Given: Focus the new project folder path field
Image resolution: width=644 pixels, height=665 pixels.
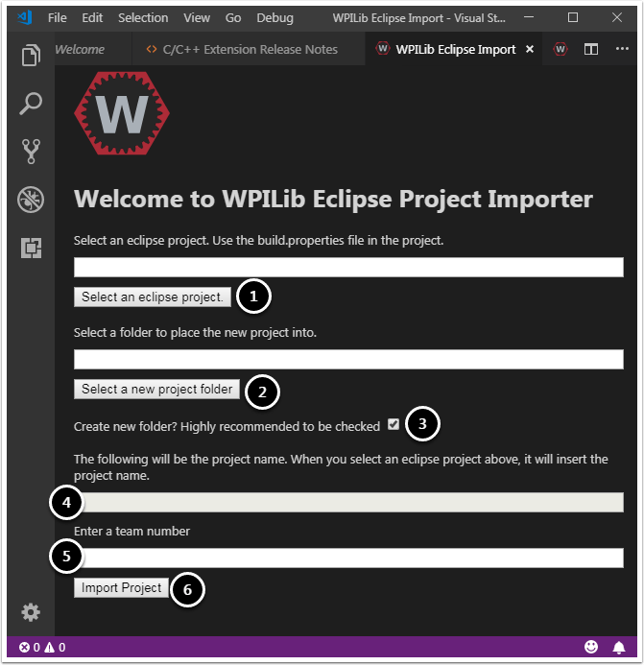Looking at the screenshot, I should (348, 359).
